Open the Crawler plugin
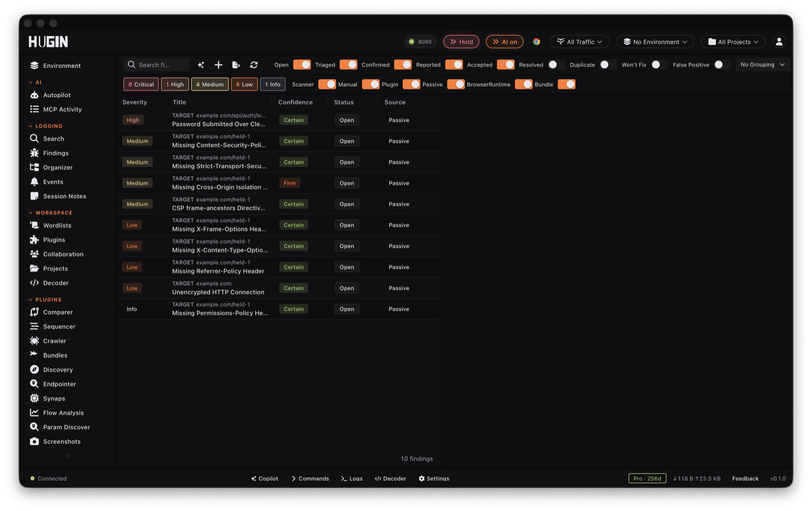The height and width of the screenshot is (511, 812). [x=55, y=341]
